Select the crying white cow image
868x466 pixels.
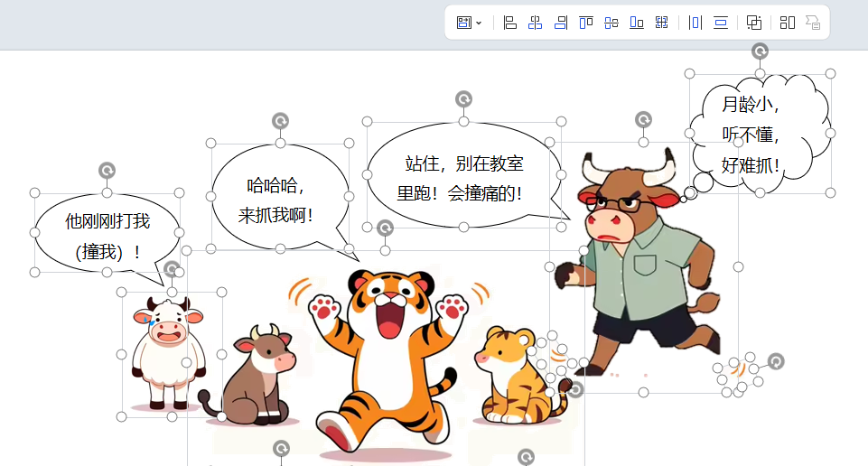point(168,353)
